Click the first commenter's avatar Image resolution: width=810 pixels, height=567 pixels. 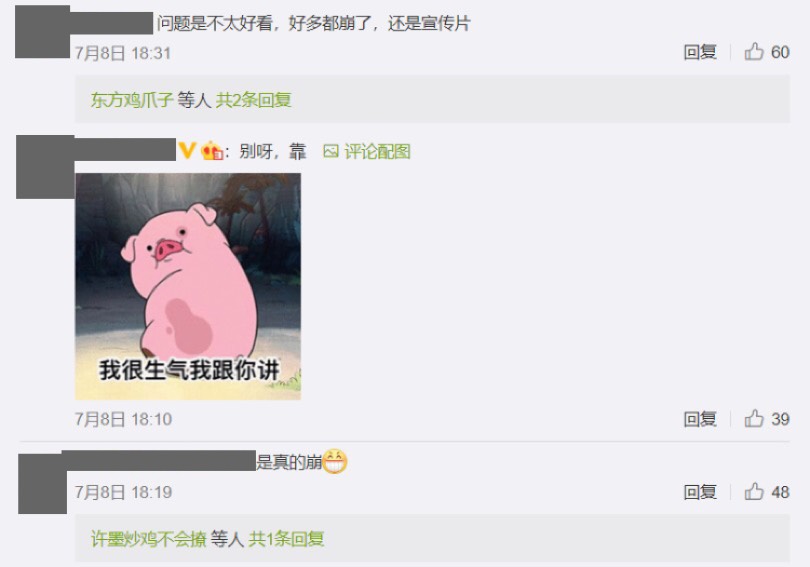pos(42,32)
